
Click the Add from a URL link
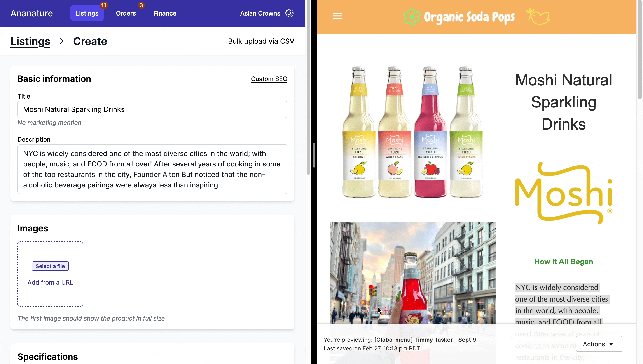point(50,283)
